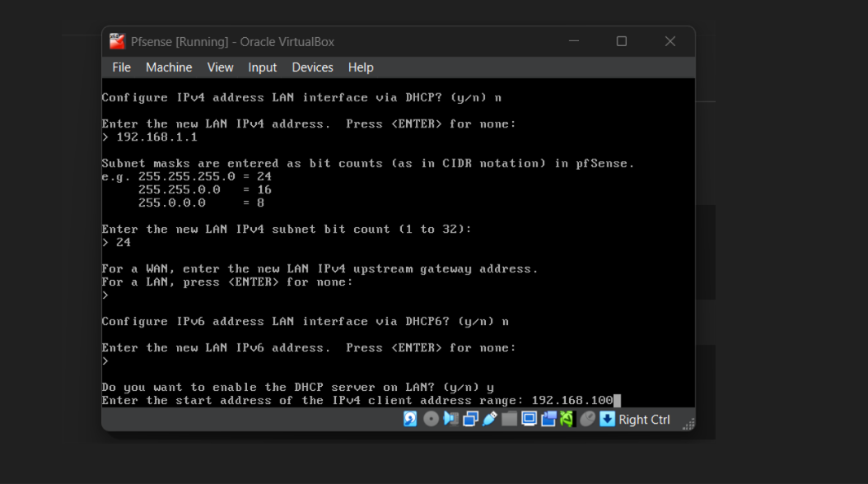This screenshot has height=484, width=868.
Task: Click the display settings status icon
Action: pos(529,419)
